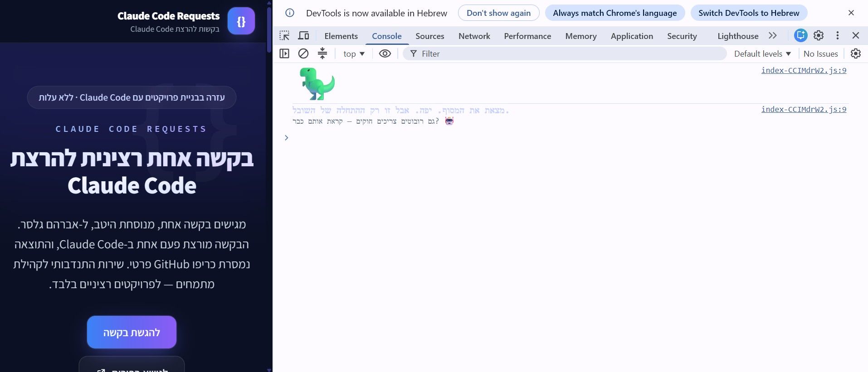Click the info icon in the language infobar
This screenshot has width=868, height=372.
pyautogui.click(x=290, y=13)
